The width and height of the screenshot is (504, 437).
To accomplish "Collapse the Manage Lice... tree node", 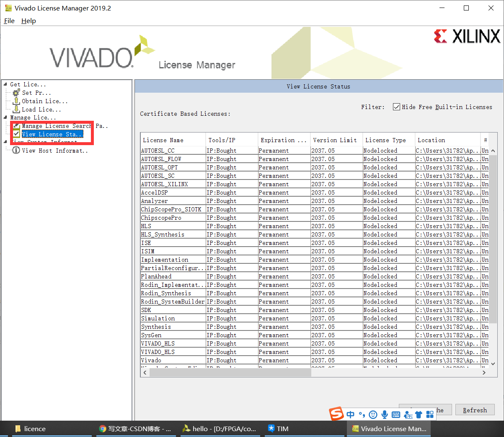I will pyautogui.click(x=5, y=117).
